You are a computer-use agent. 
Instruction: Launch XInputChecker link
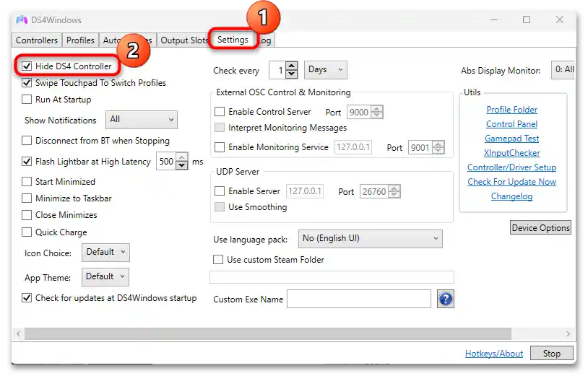pyautogui.click(x=512, y=153)
